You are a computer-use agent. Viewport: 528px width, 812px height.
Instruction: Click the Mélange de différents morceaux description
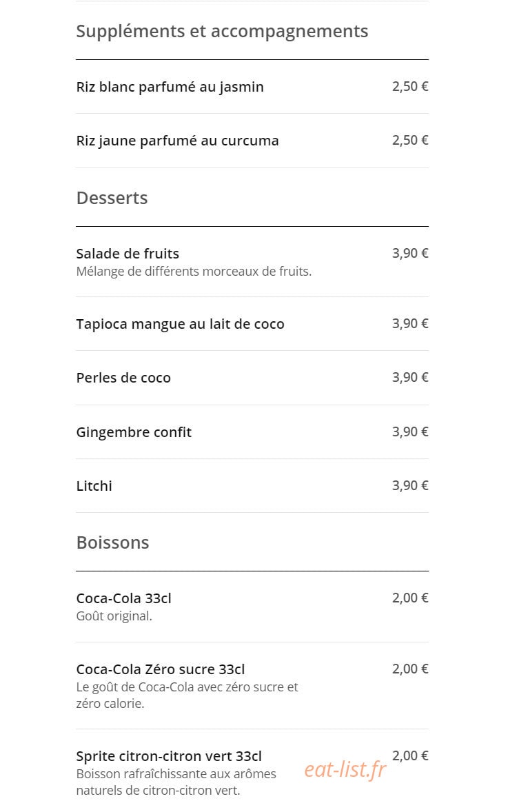click(194, 272)
